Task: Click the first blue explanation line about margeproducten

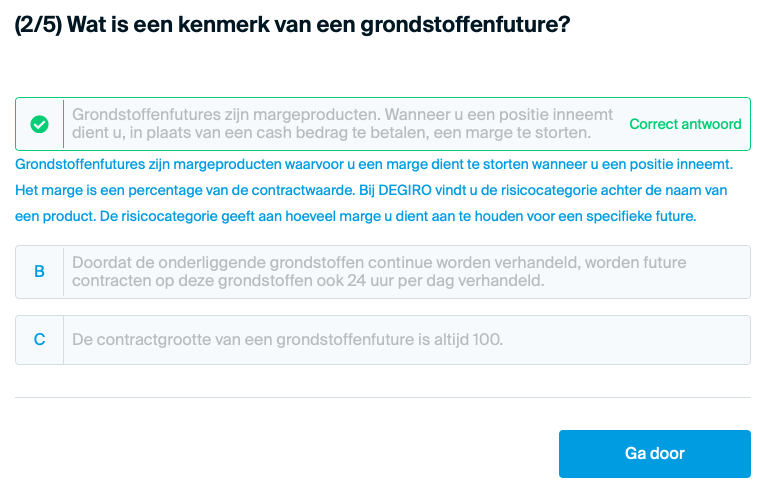Action: (374, 164)
